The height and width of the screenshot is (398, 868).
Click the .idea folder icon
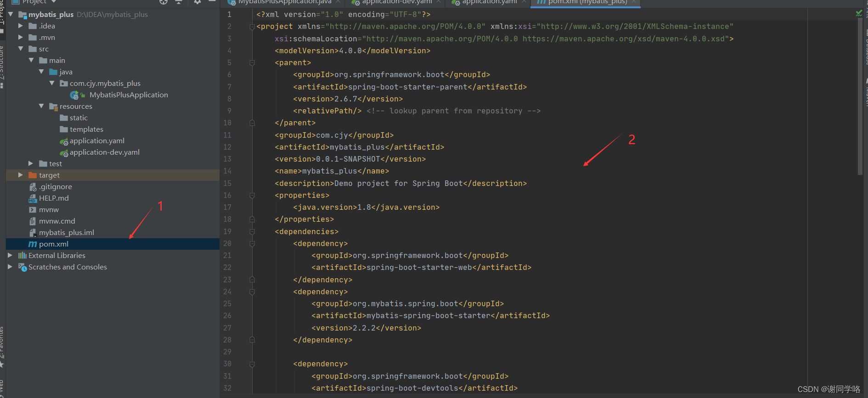tap(33, 26)
